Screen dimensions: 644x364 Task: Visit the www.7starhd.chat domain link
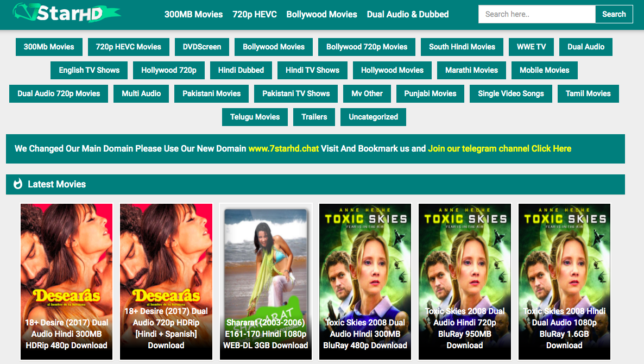click(283, 148)
